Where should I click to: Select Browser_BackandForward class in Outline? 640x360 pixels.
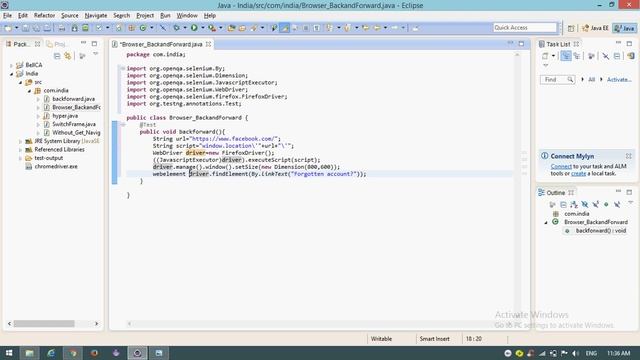596,222
